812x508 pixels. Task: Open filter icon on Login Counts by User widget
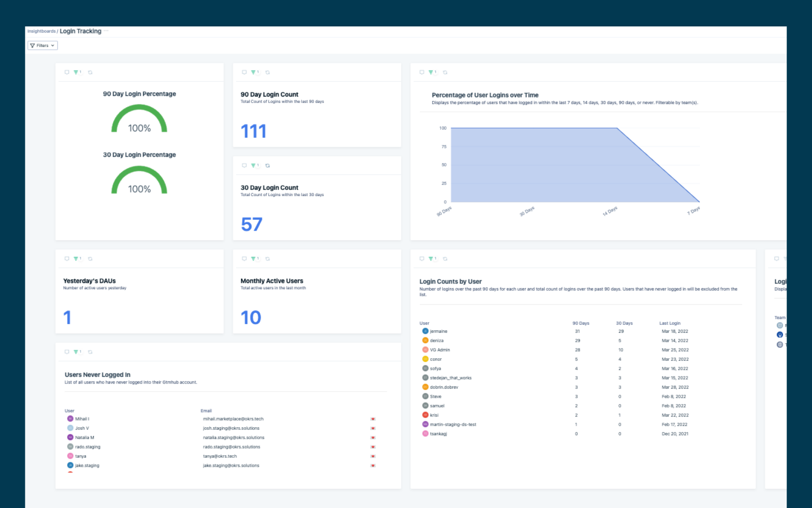pyautogui.click(x=432, y=259)
